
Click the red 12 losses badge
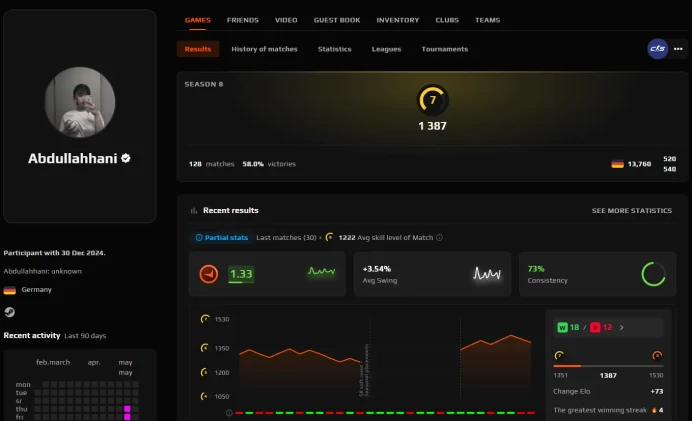click(601, 327)
